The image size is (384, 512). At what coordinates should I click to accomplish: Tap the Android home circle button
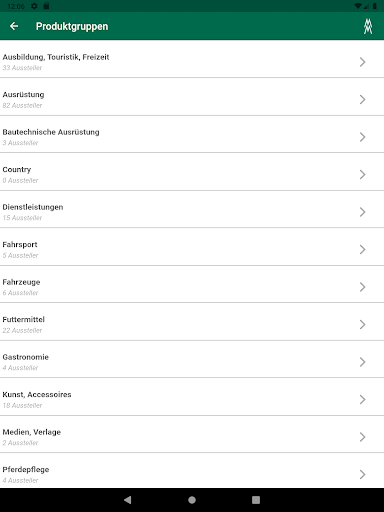pyautogui.click(x=192, y=500)
